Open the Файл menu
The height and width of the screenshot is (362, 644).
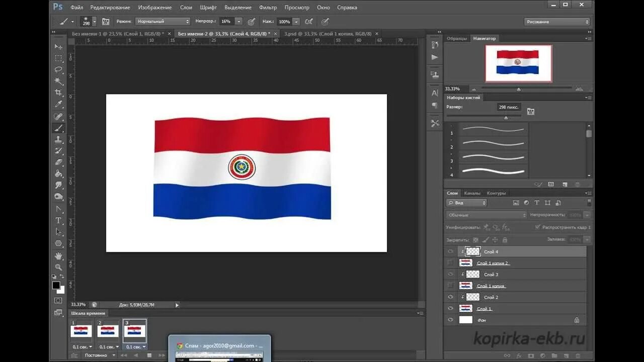[77, 8]
